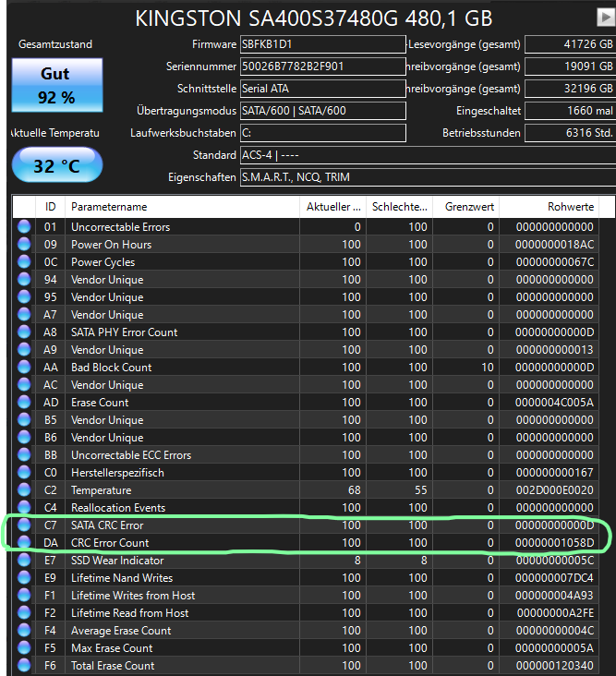Click status orb of SATA CRC Error row

pyautogui.click(x=24, y=525)
